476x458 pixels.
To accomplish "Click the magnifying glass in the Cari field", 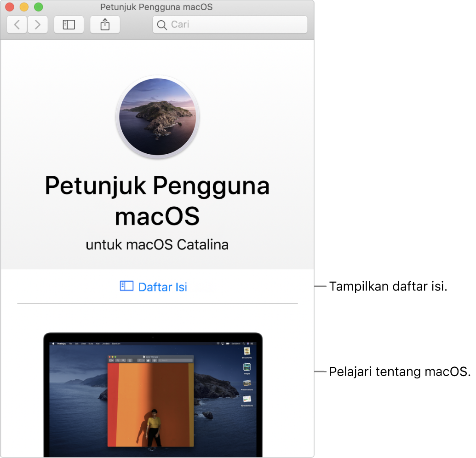I will click(x=161, y=24).
